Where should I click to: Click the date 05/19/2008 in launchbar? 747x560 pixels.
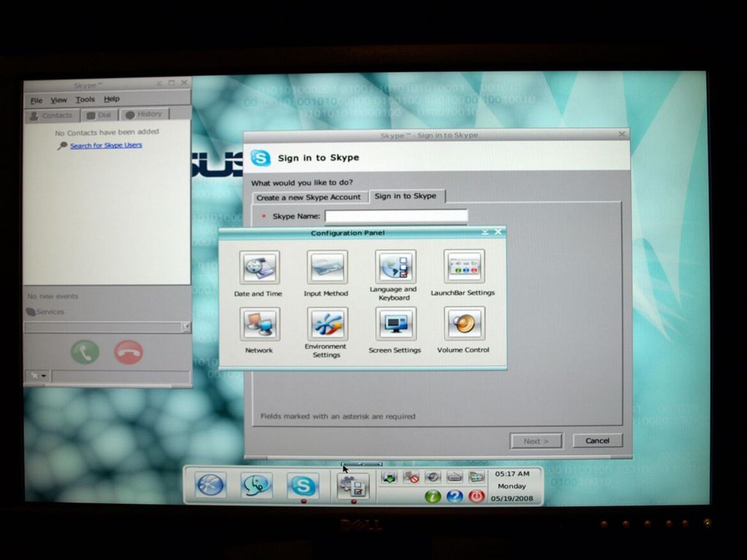coord(512,499)
